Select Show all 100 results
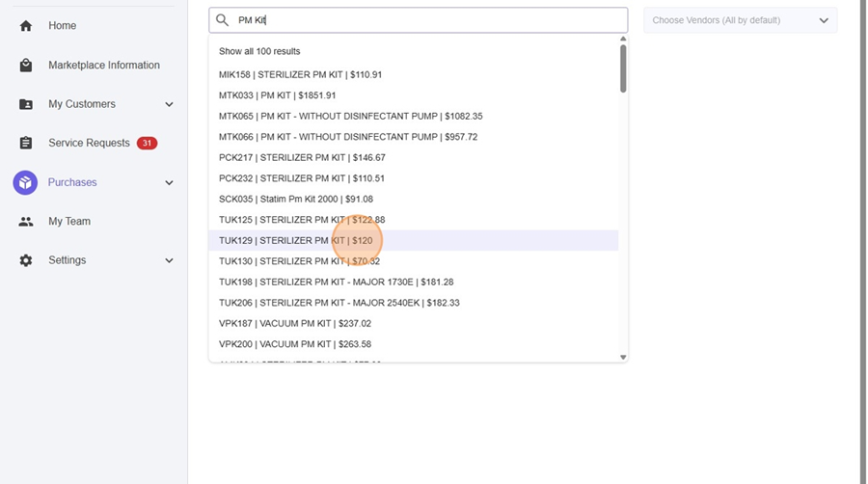The width and height of the screenshot is (868, 484). (x=259, y=51)
